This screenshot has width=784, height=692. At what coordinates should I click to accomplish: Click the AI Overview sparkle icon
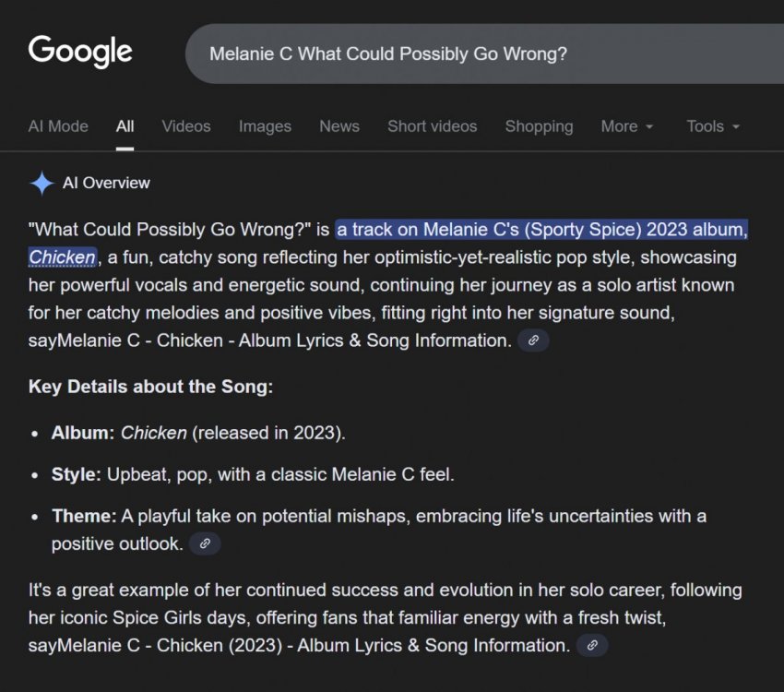click(x=42, y=183)
